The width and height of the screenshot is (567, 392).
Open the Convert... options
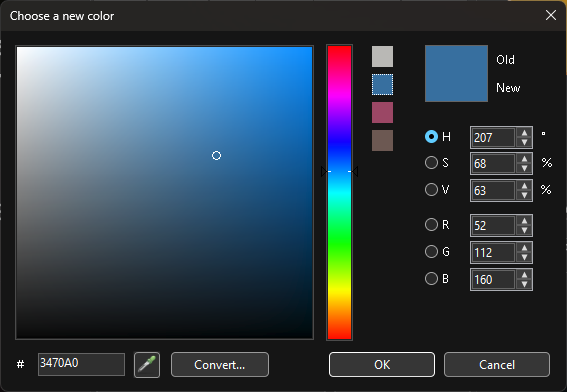pyautogui.click(x=220, y=365)
